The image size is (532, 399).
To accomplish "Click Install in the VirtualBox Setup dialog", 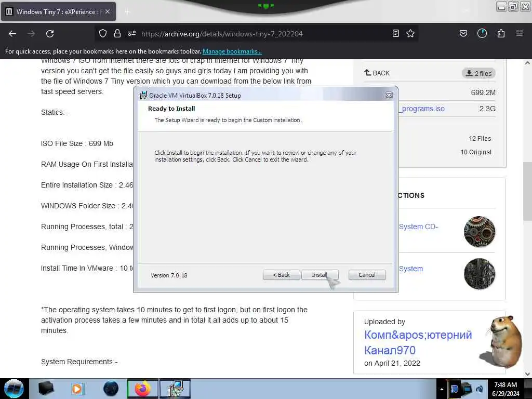I will (x=320, y=275).
